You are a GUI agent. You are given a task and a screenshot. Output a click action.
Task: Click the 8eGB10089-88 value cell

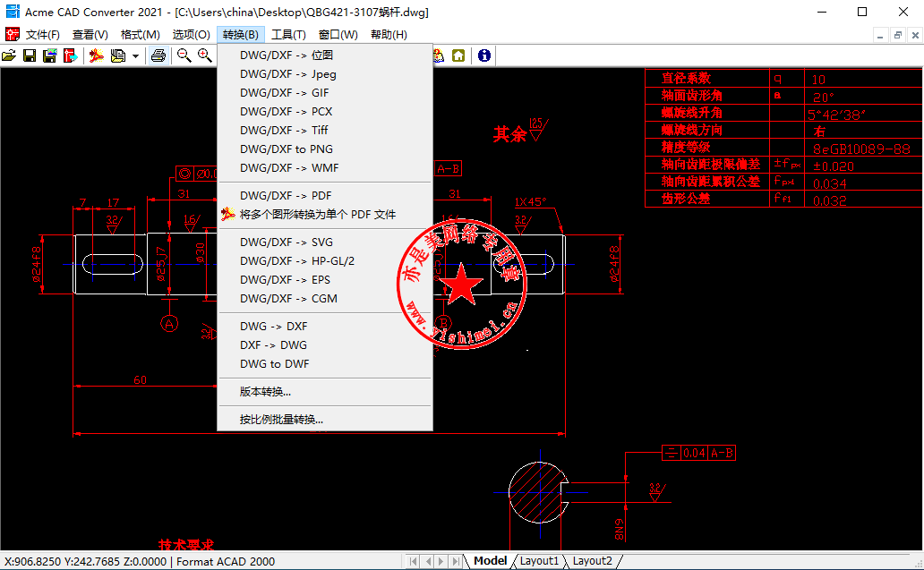point(863,149)
